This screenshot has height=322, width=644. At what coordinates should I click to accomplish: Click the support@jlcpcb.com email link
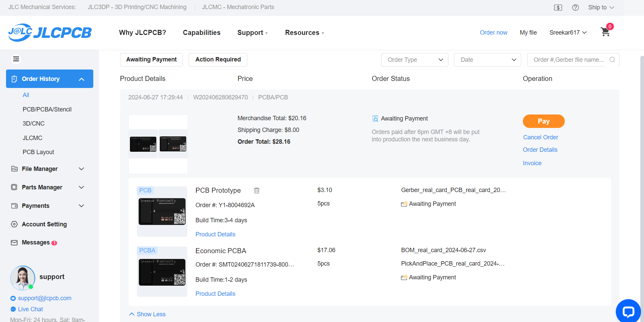45,298
